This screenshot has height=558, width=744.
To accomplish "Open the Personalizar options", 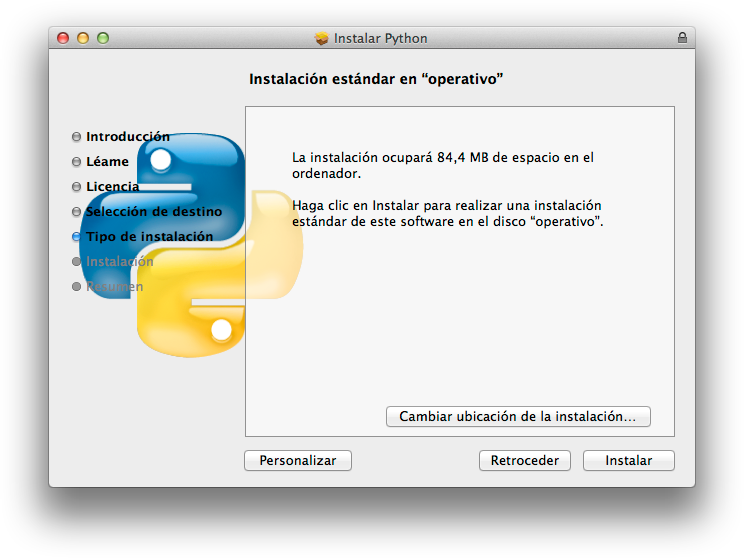I will (x=298, y=460).
